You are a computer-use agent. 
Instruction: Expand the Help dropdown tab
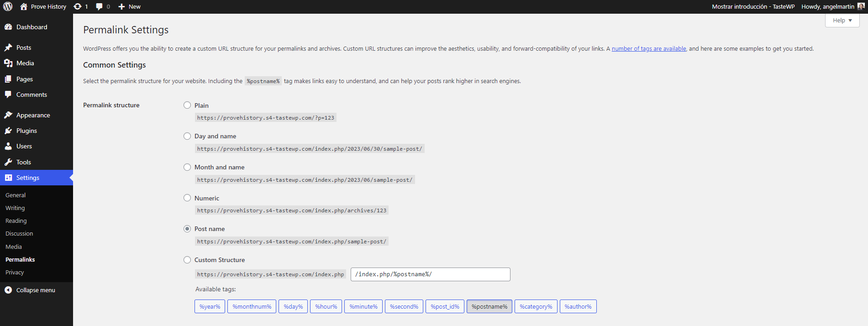[x=842, y=20]
